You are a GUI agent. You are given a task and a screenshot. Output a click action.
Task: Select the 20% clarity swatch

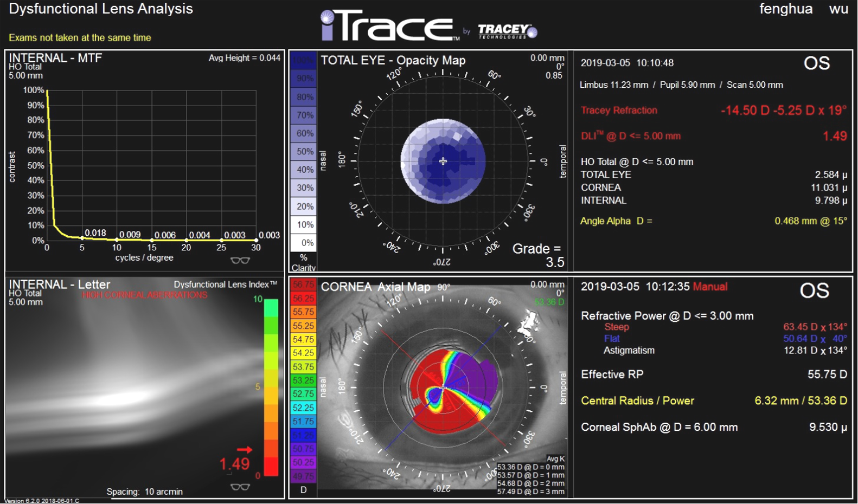pos(304,206)
